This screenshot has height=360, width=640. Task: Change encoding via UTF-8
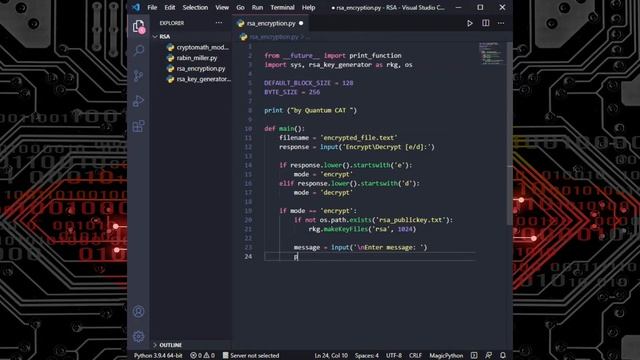tap(394, 356)
